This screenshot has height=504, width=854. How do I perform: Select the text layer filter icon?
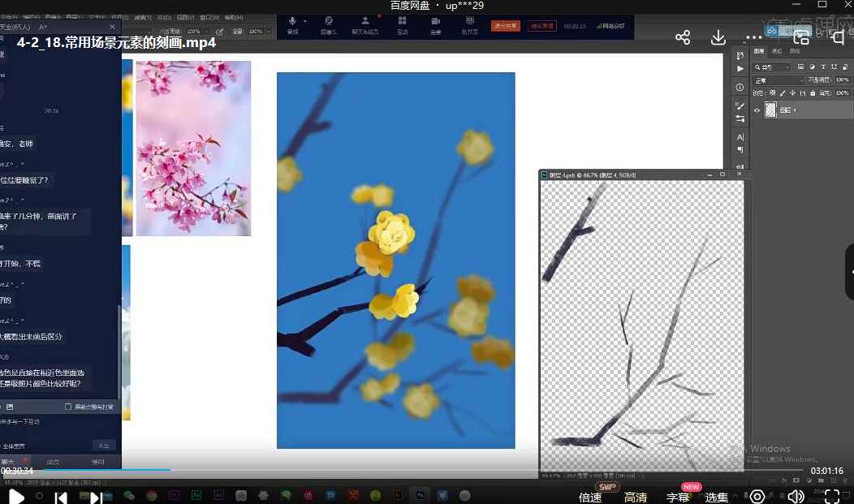click(x=823, y=67)
